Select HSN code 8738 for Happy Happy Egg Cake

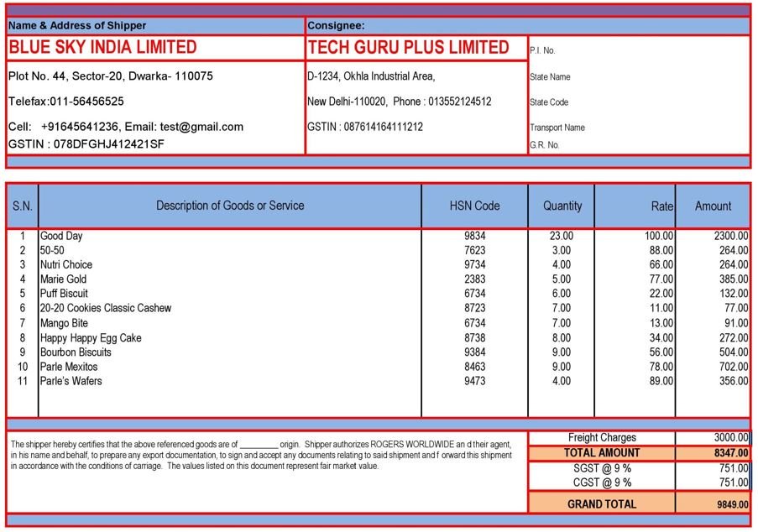tap(475, 338)
